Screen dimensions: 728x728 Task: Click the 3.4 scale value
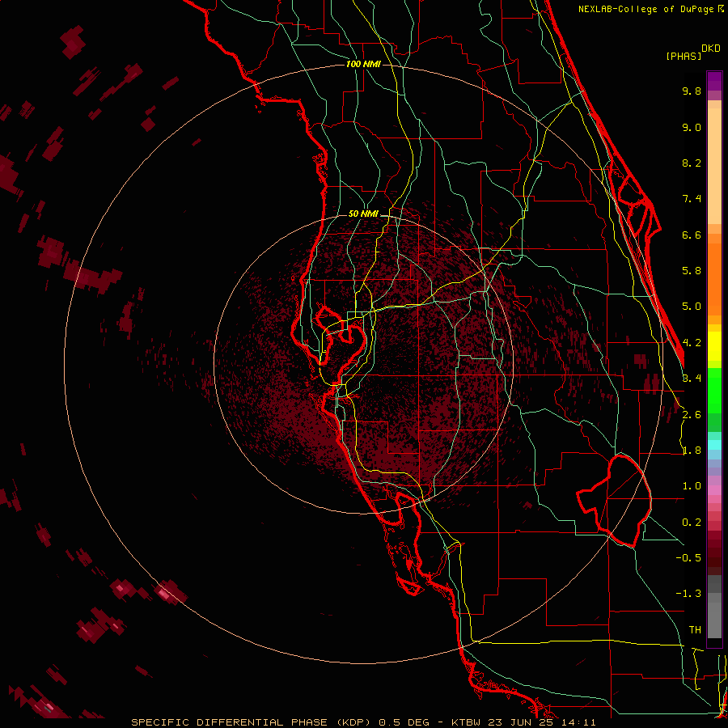click(x=692, y=379)
